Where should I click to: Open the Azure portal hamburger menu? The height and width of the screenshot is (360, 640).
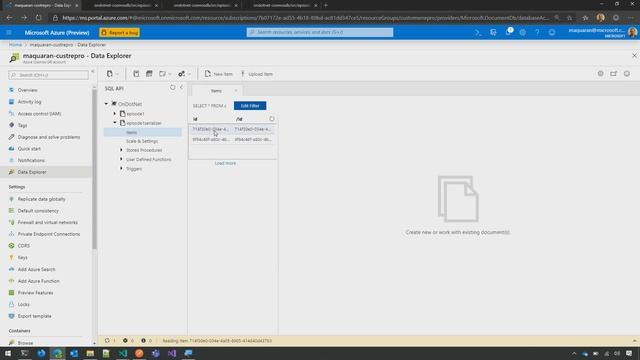[x=9, y=32]
